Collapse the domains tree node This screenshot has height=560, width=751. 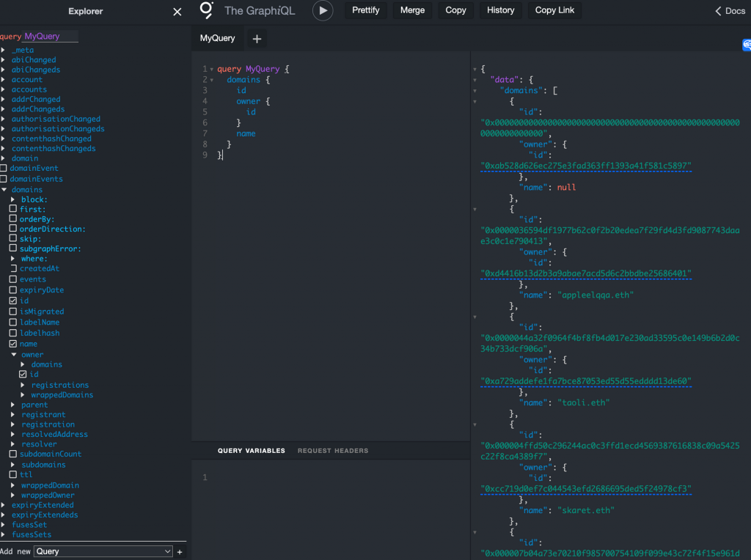click(4, 190)
